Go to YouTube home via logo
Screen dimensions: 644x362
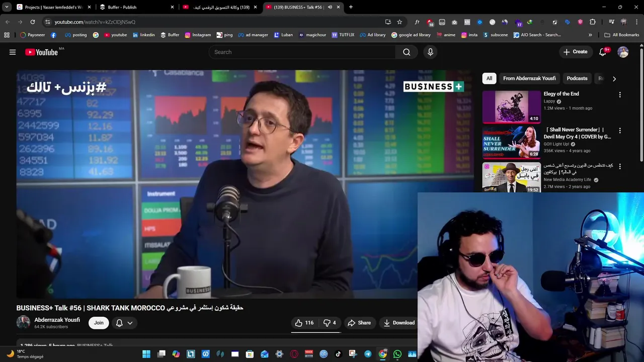point(41,52)
